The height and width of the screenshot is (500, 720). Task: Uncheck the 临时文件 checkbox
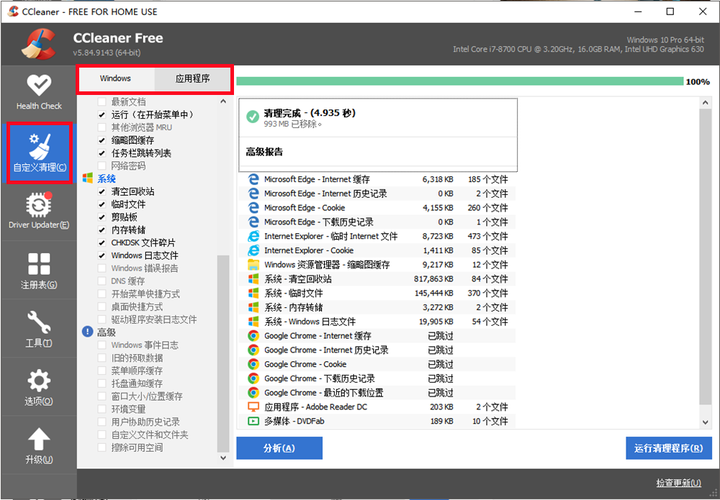point(102,204)
